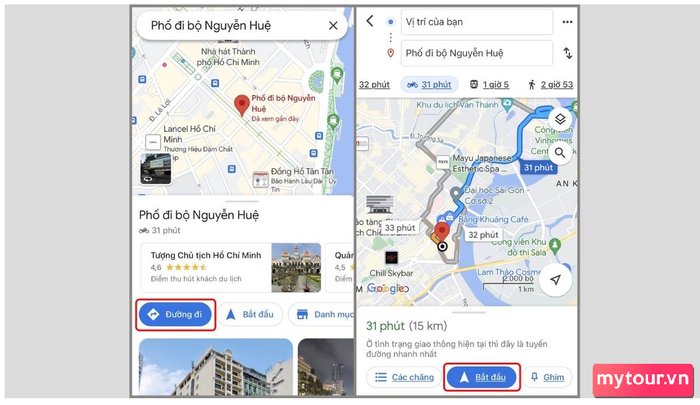Open the Danh mục button
The image size is (700, 405).
pos(321,315)
